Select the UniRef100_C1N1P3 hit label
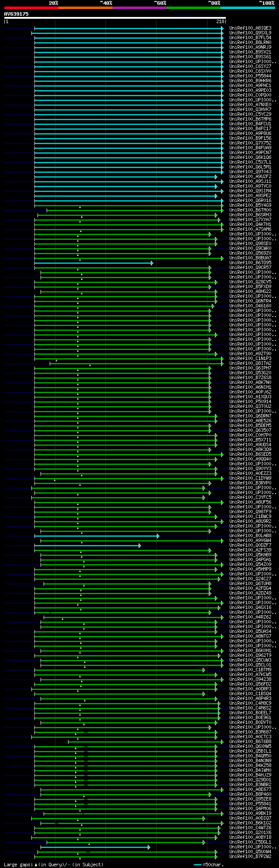 pyautogui.click(x=250, y=358)
